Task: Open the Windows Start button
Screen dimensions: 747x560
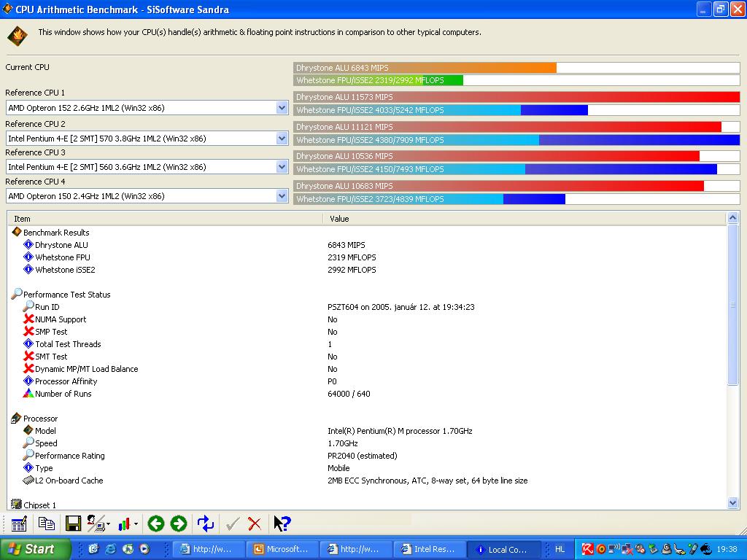Action: [x=35, y=549]
